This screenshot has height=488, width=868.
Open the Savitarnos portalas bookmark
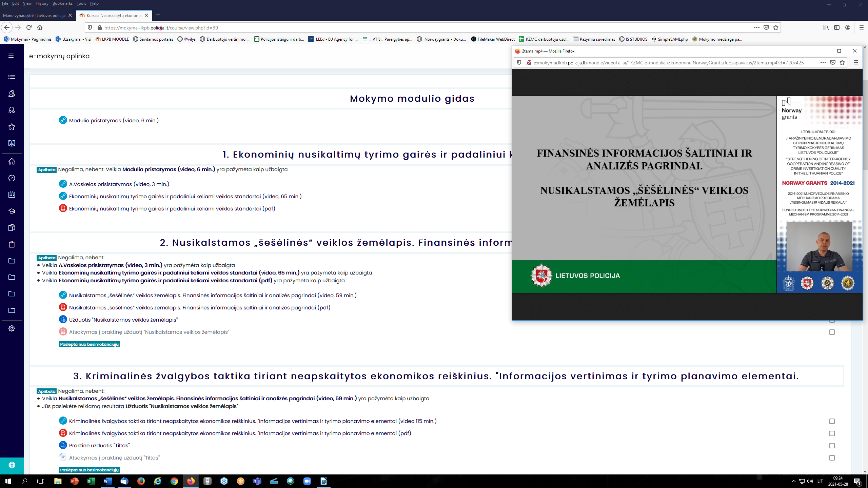(x=153, y=39)
